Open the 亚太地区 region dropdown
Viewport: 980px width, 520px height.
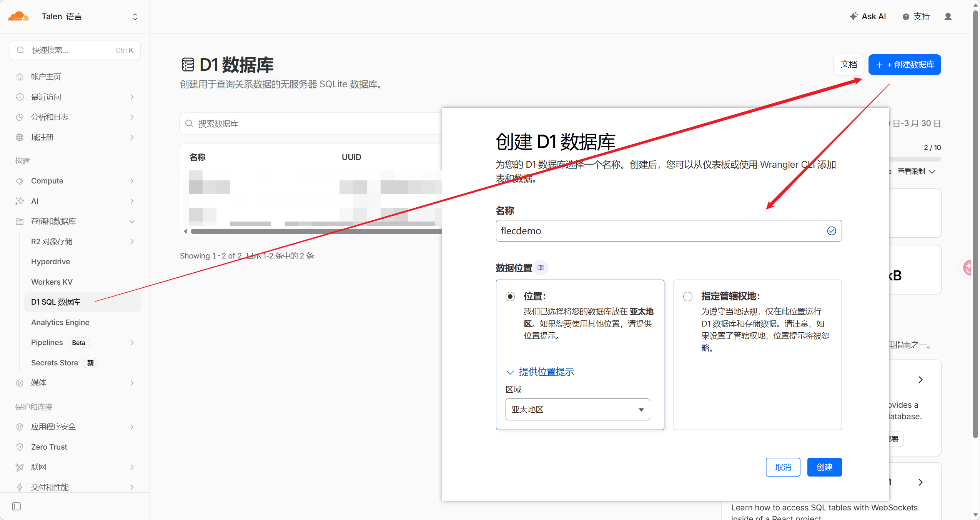click(577, 409)
